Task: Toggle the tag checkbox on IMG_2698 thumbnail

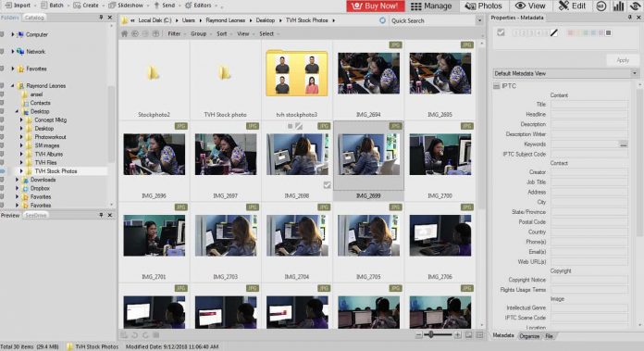Action: coord(327,185)
